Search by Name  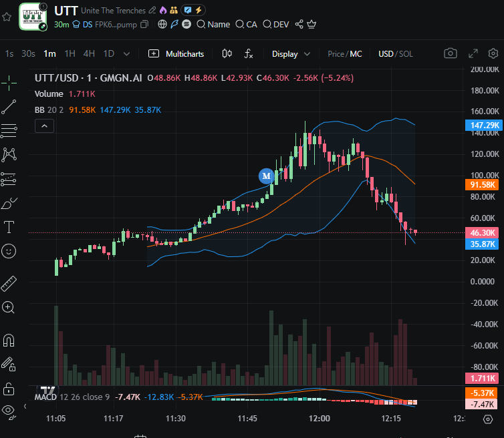tap(213, 25)
